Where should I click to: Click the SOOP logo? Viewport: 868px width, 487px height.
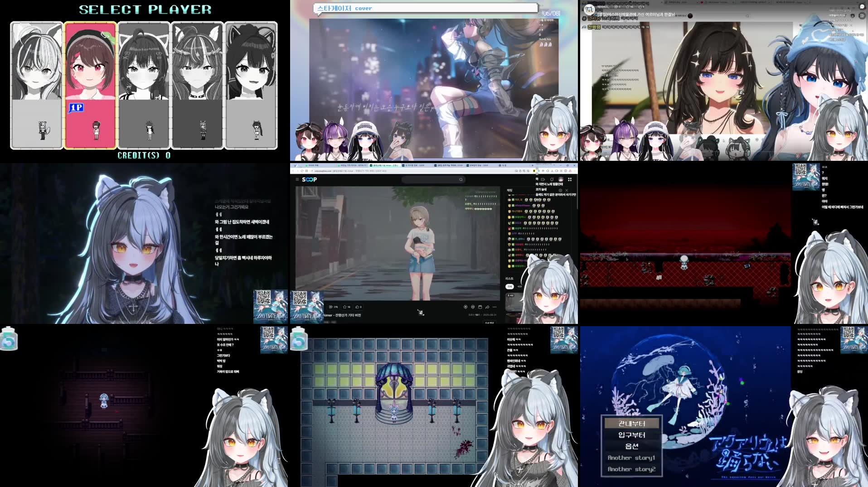310,179
